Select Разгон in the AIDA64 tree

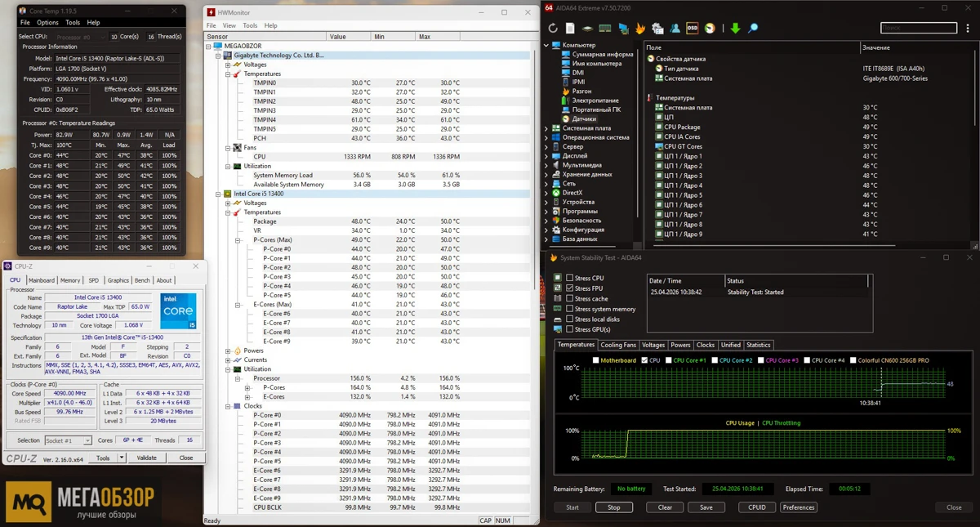point(581,92)
